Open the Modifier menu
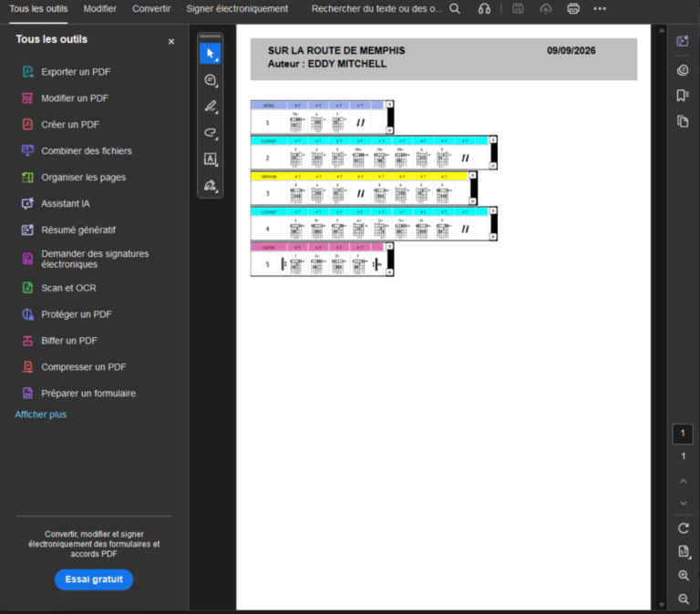 point(99,9)
